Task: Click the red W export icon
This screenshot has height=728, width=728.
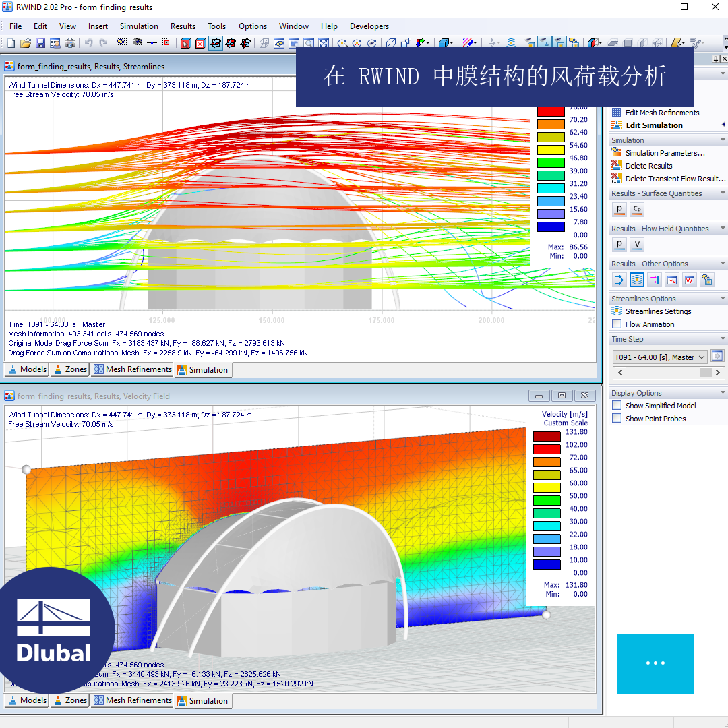Action: (x=690, y=280)
